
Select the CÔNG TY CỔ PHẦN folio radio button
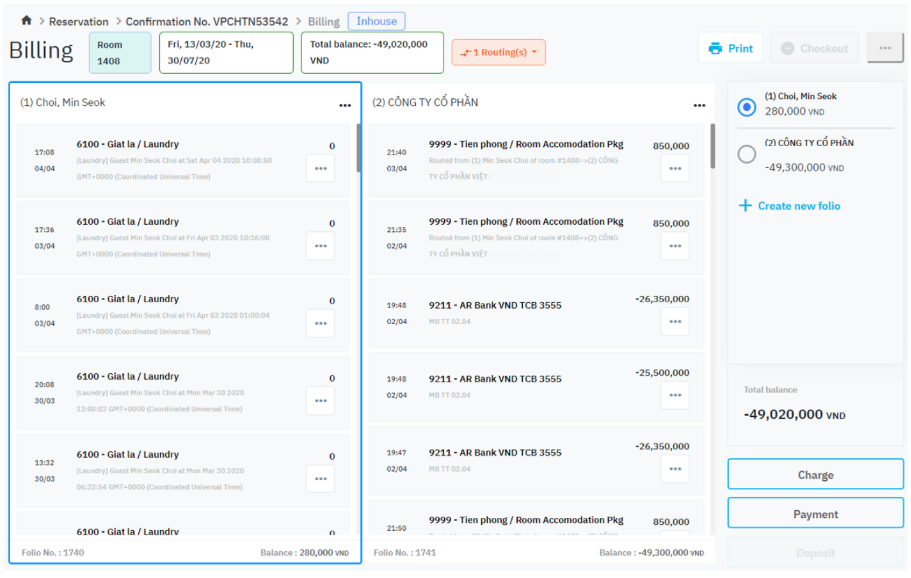tap(747, 154)
